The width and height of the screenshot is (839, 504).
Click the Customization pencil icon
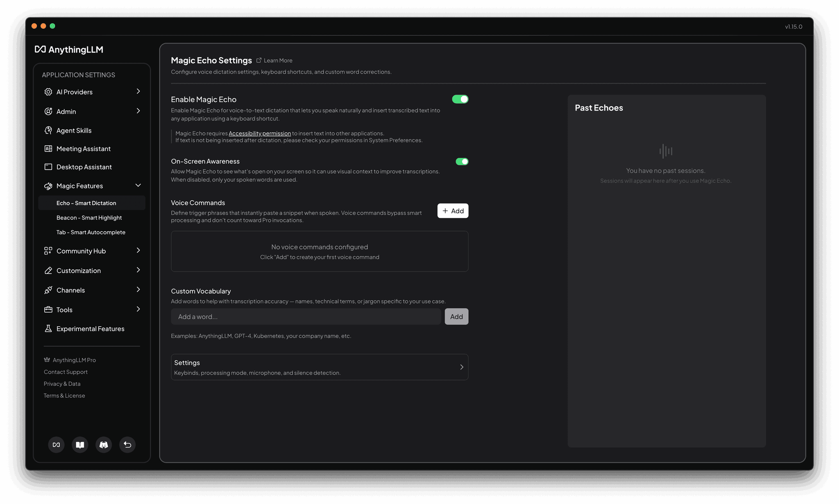point(48,271)
